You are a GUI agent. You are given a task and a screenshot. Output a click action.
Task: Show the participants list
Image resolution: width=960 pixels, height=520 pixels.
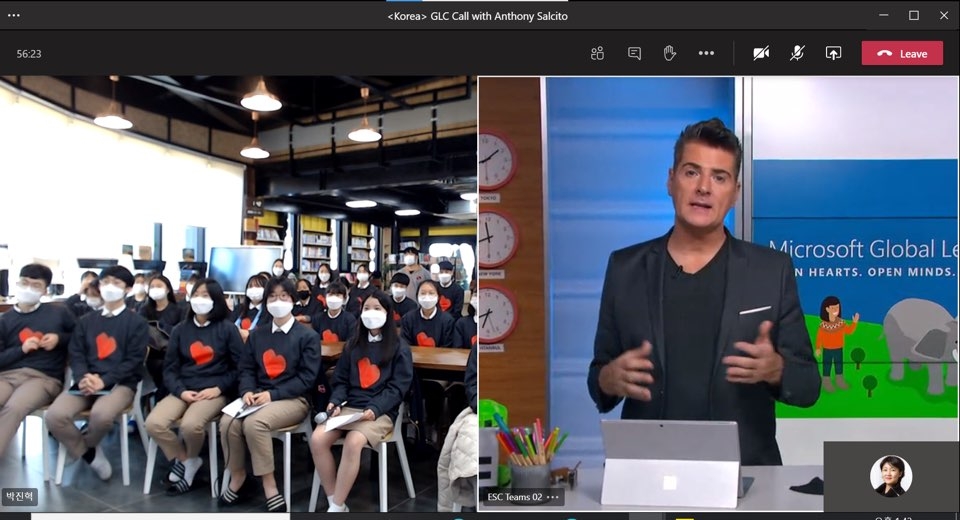point(598,53)
